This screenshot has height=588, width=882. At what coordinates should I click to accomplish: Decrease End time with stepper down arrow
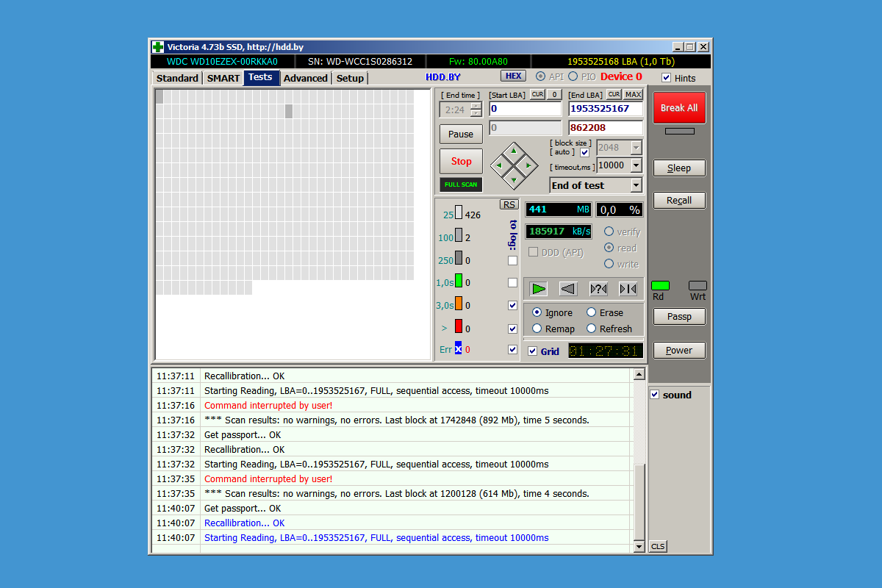click(476, 113)
